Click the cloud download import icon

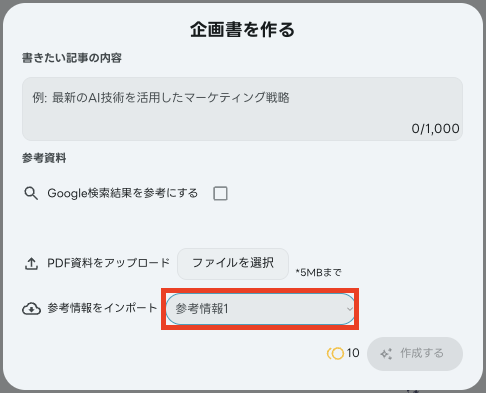31,309
